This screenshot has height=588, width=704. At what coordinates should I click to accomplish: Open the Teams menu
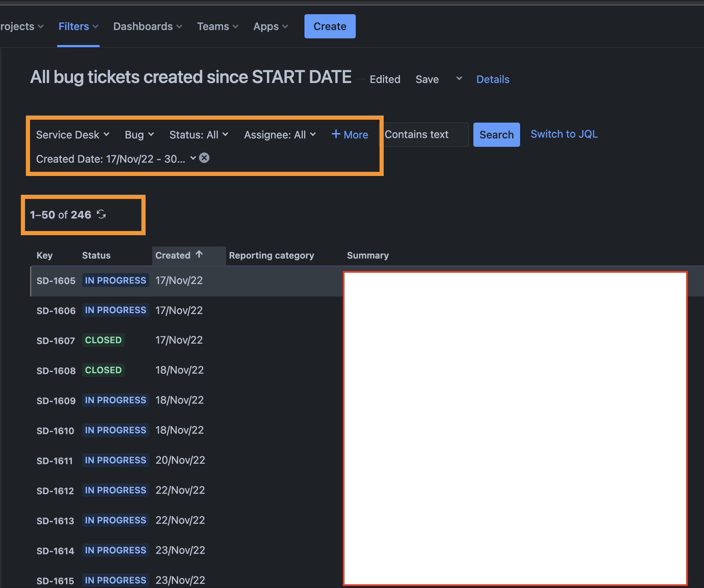coord(218,26)
